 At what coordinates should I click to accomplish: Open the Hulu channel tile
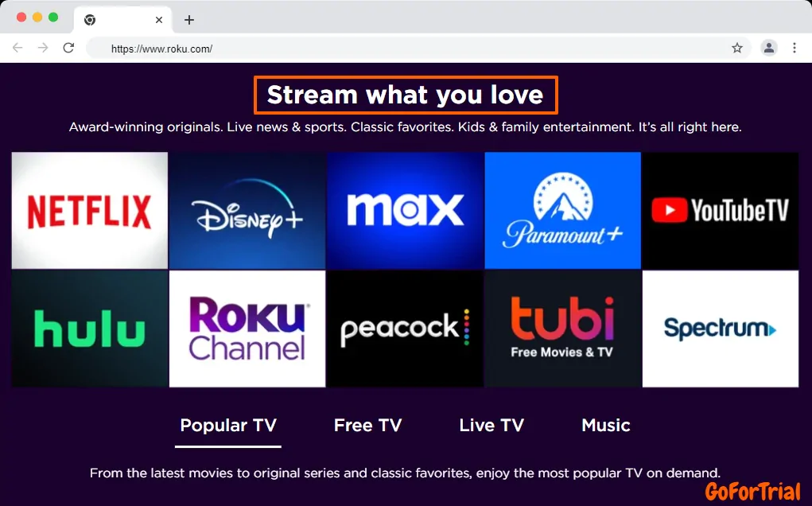[90, 329]
